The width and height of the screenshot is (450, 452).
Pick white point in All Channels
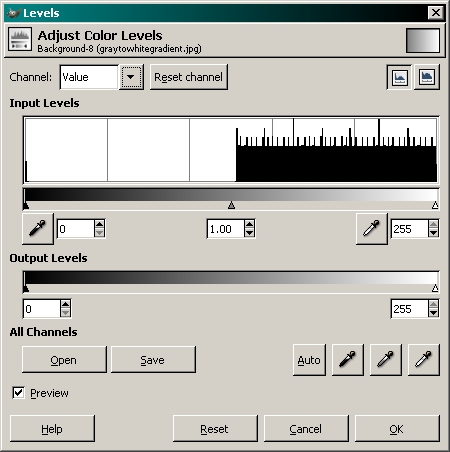[424, 360]
